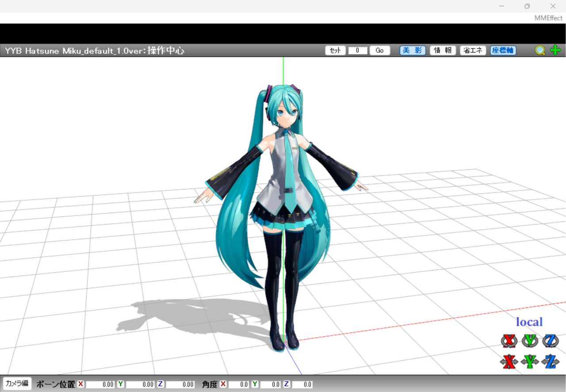
Task: Restore down the application window
Action: point(527,6)
